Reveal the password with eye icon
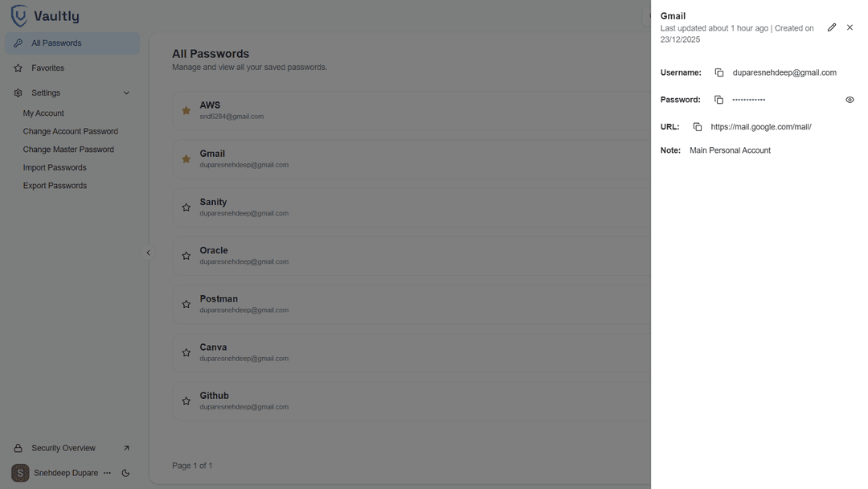 [x=850, y=100]
